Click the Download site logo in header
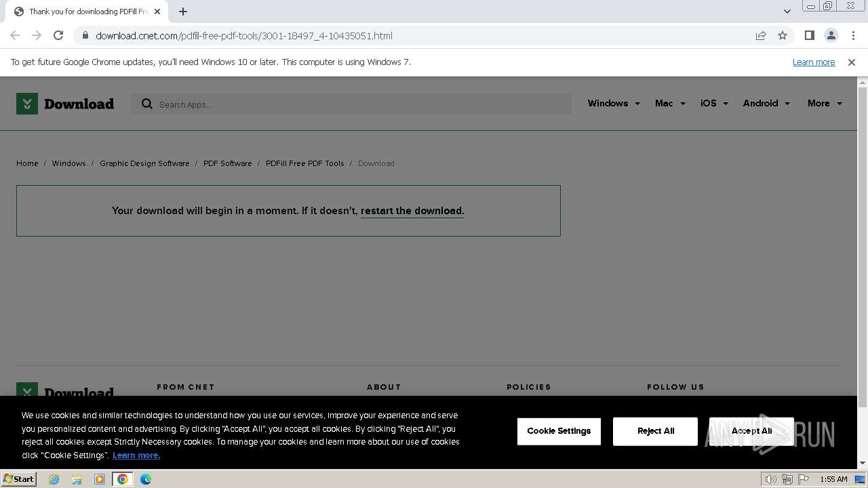Screen dimensions: 868x488 pos(65,104)
